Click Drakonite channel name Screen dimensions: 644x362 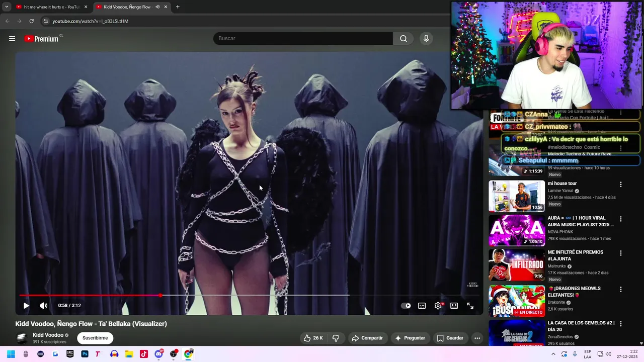556,303
